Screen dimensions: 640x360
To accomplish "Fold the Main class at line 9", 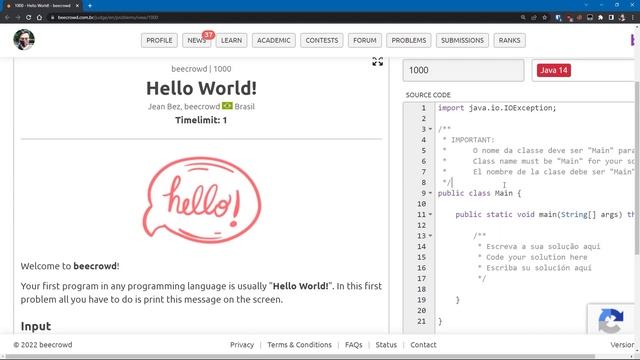I will [x=430, y=193].
